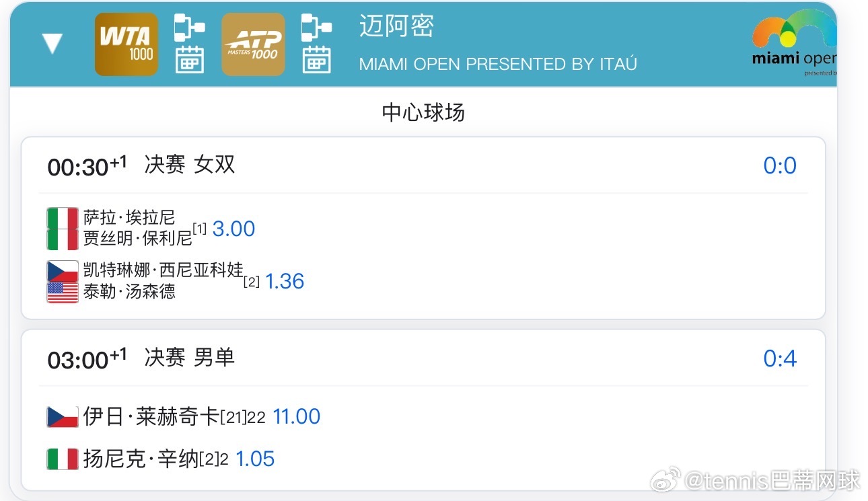Image resolution: width=868 pixels, height=501 pixels.
Task: Select player 伊日·莱赫奇卡
Action: [151, 417]
